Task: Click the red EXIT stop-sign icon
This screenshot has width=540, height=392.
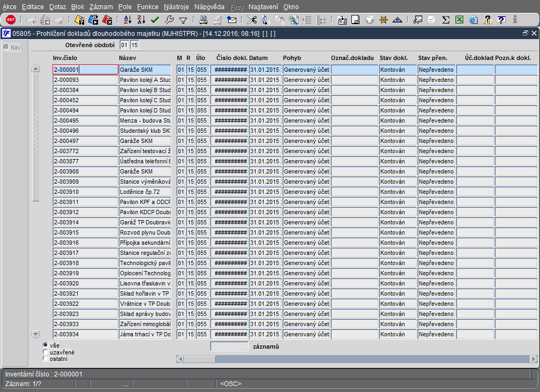Action: point(11,20)
